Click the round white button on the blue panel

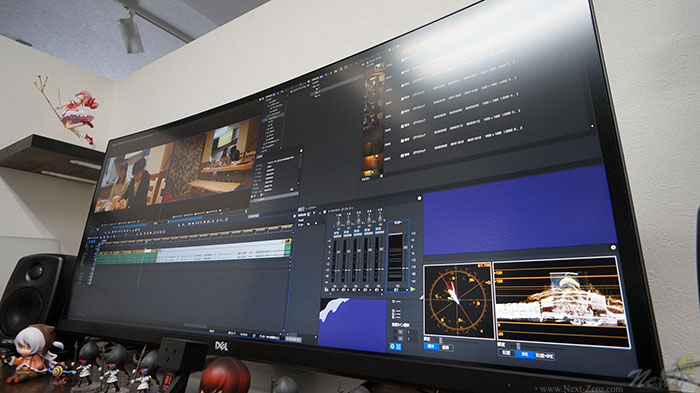click(419, 198)
